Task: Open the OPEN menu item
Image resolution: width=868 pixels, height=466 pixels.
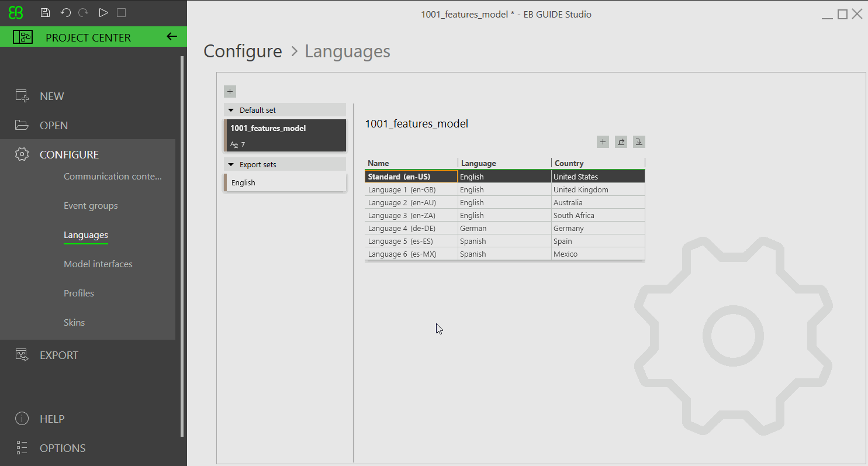Action: click(x=54, y=125)
